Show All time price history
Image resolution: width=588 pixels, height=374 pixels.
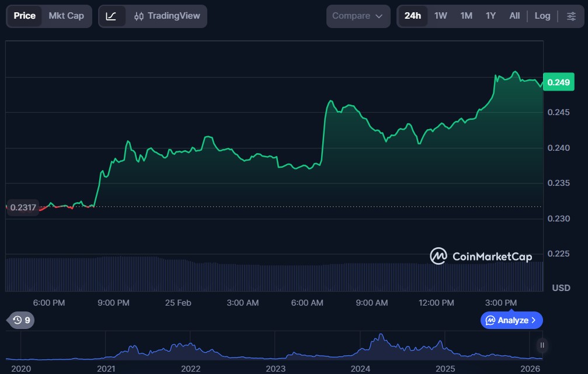coord(514,16)
